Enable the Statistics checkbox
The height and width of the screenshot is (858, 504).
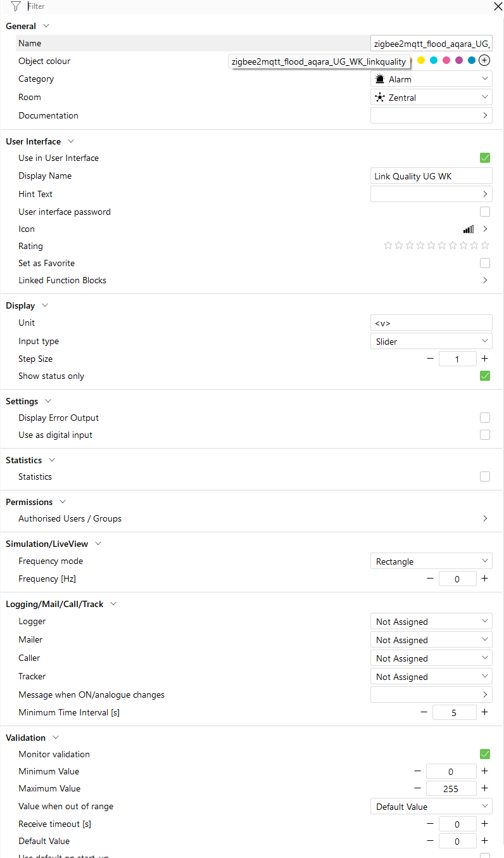click(x=485, y=477)
